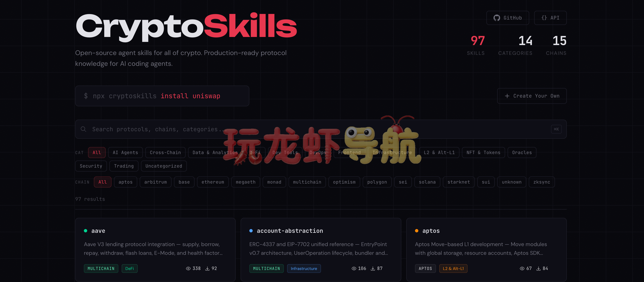This screenshot has height=282, width=644.
Task: Open the aave skill card title
Action: tap(98, 231)
